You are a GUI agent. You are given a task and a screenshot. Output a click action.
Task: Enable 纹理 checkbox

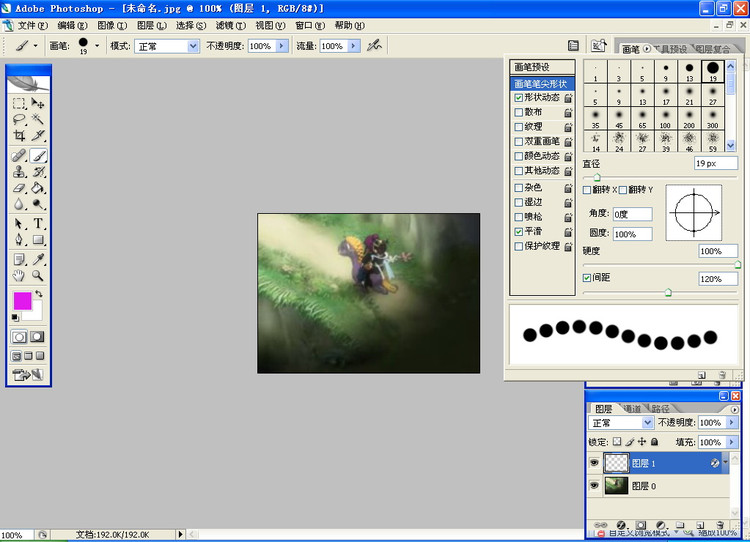pyautogui.click(x=518, y=127)
